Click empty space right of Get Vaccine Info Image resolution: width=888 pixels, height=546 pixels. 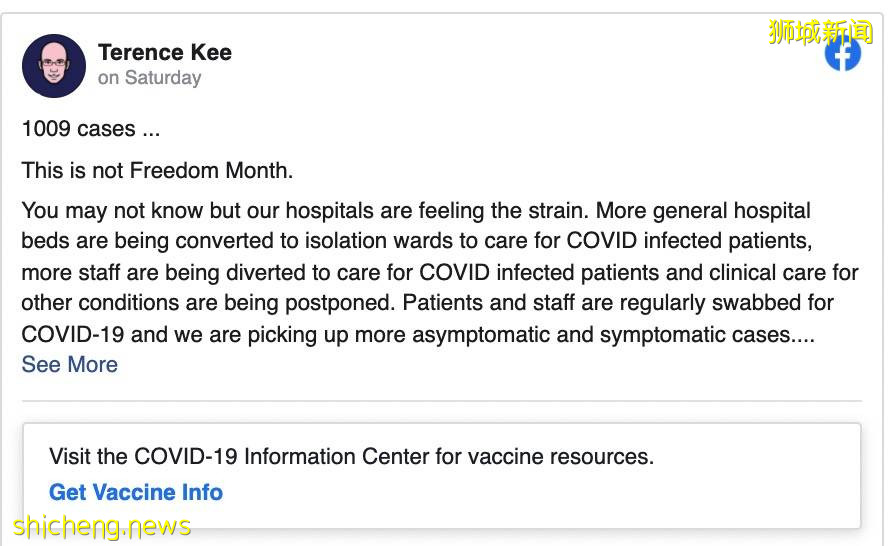tap(540, 492)
